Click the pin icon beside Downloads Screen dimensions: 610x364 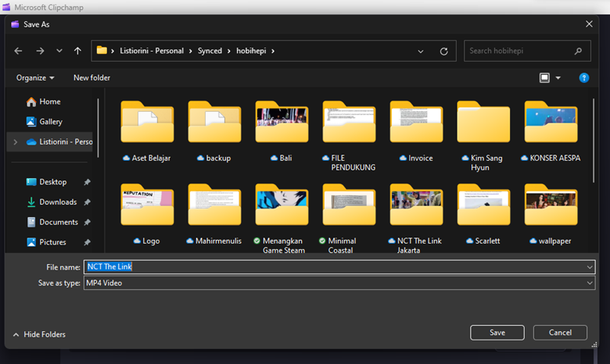click(87, 202)
